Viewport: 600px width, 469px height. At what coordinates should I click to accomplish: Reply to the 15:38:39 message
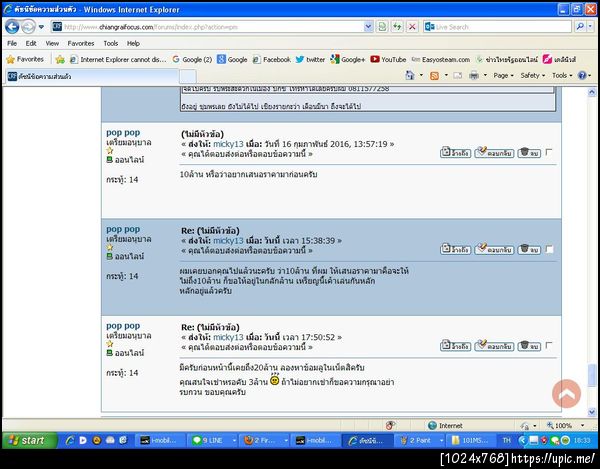coord(494,249)
